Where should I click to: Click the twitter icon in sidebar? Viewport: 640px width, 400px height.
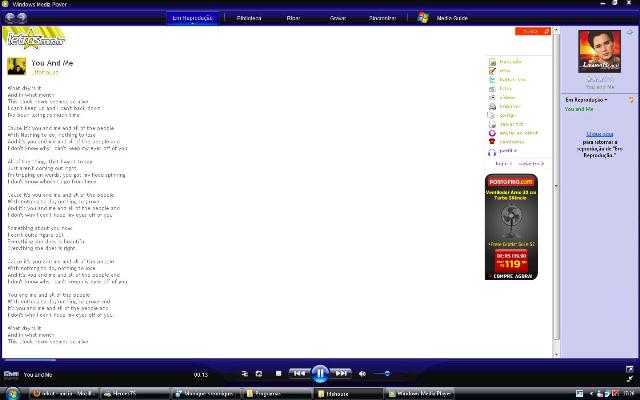point(492,80)
